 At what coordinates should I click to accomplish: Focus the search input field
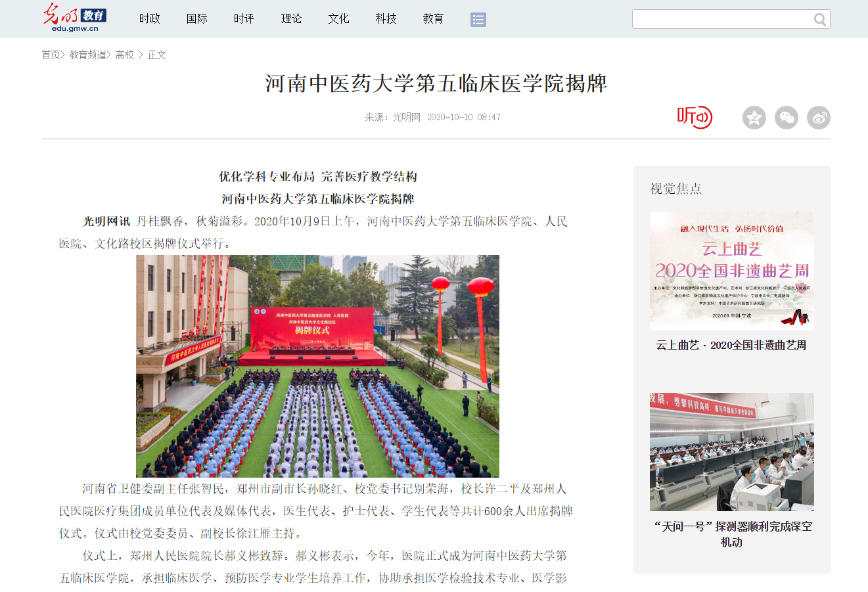pos(721,20)
